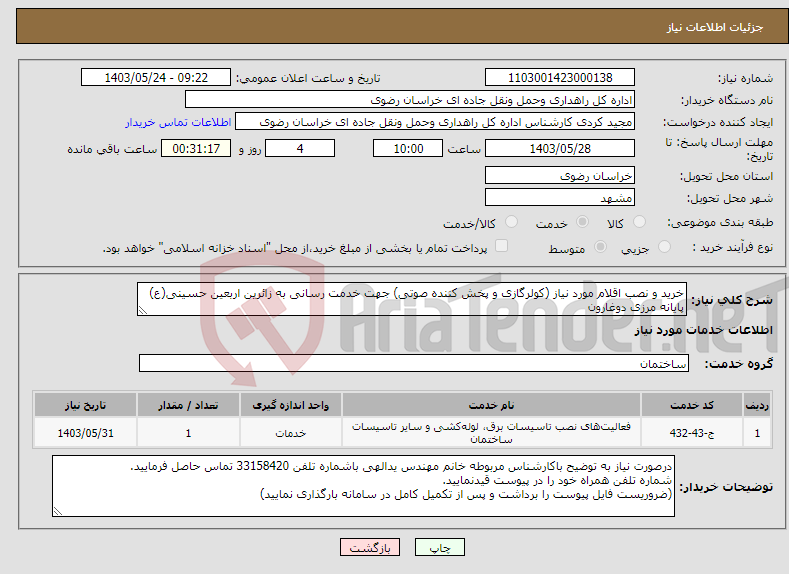Click the service name cell فعالیت‌های نصب تاسیسات برق
The image size is (789, 574).
[491, 433]
